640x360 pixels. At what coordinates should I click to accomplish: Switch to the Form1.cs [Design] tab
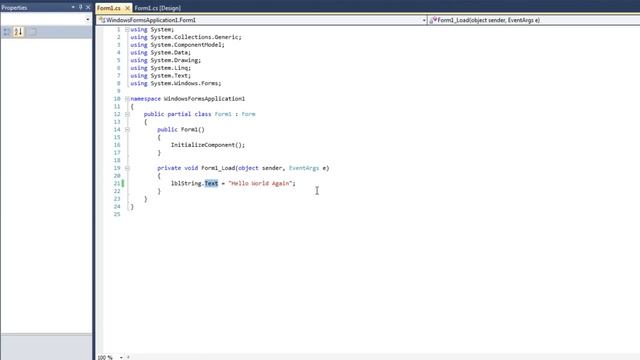(x=158, y=8)
